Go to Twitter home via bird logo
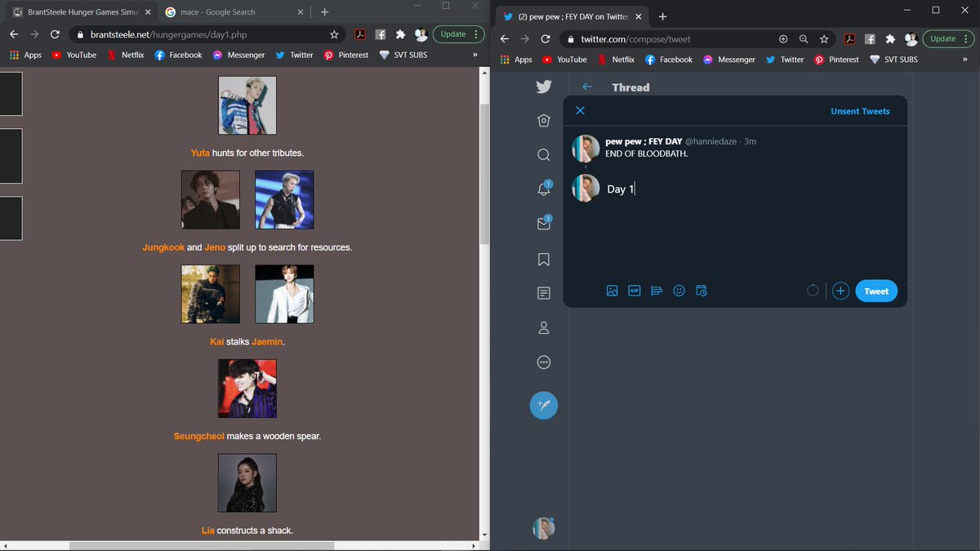This screenshot has height=551, width=980. pyautogui.click(x=544, y=87)
